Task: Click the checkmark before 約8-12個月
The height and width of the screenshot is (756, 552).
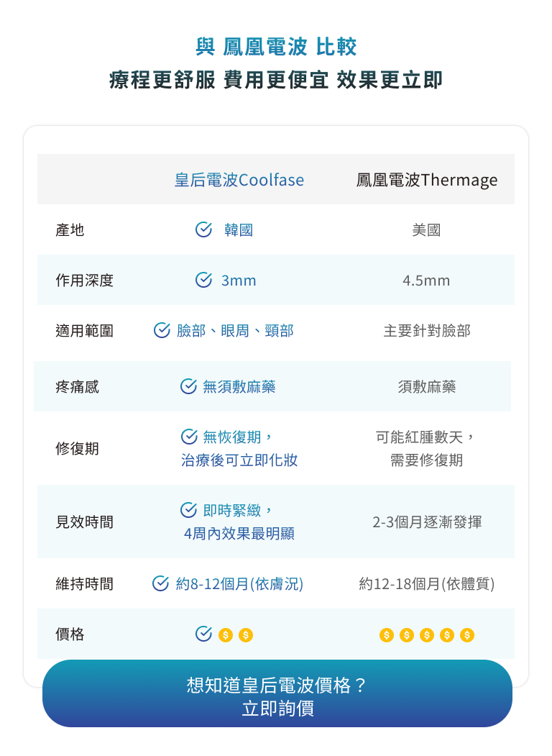Action: click(x=161, y=583)
